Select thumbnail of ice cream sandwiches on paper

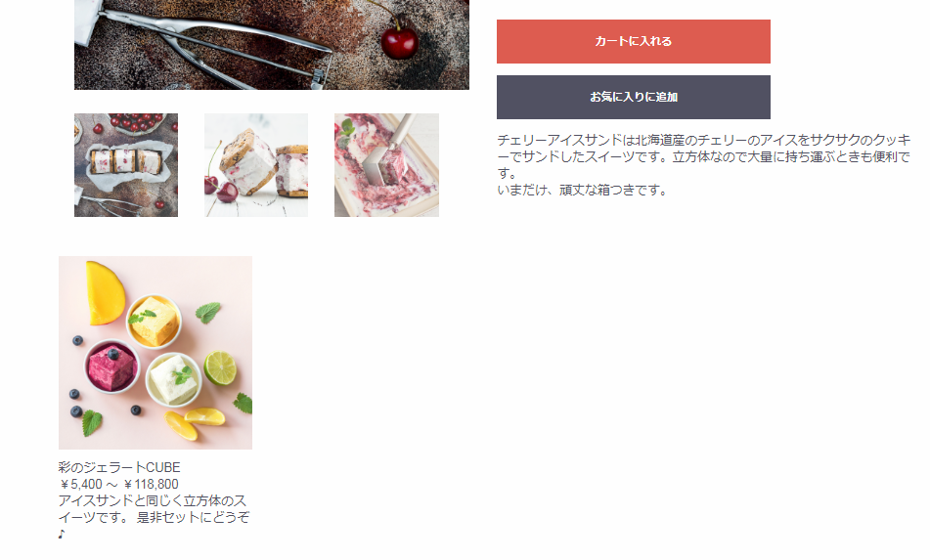click(126, 165)
